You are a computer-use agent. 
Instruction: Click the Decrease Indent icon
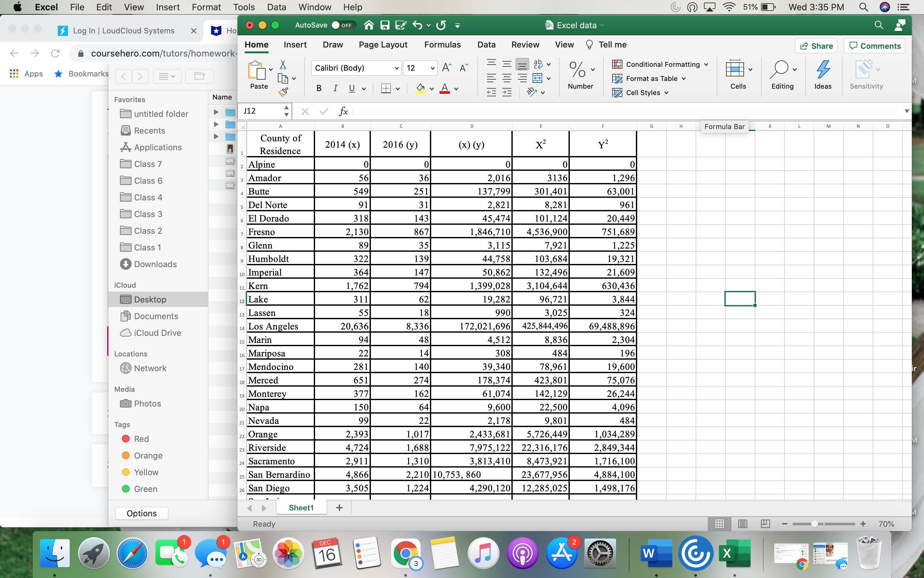point(492,92)
